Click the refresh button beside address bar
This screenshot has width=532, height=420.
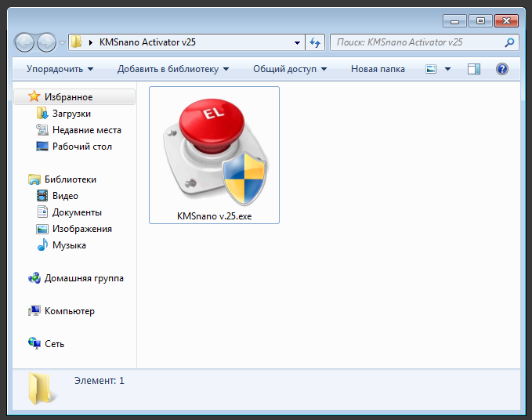tap(316, 42)
